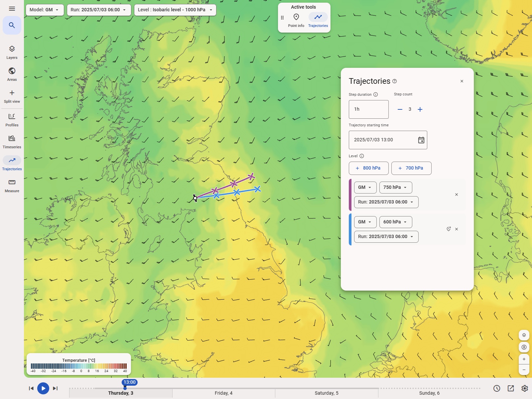
Task: Play the forecast animation
Action: 43,388
